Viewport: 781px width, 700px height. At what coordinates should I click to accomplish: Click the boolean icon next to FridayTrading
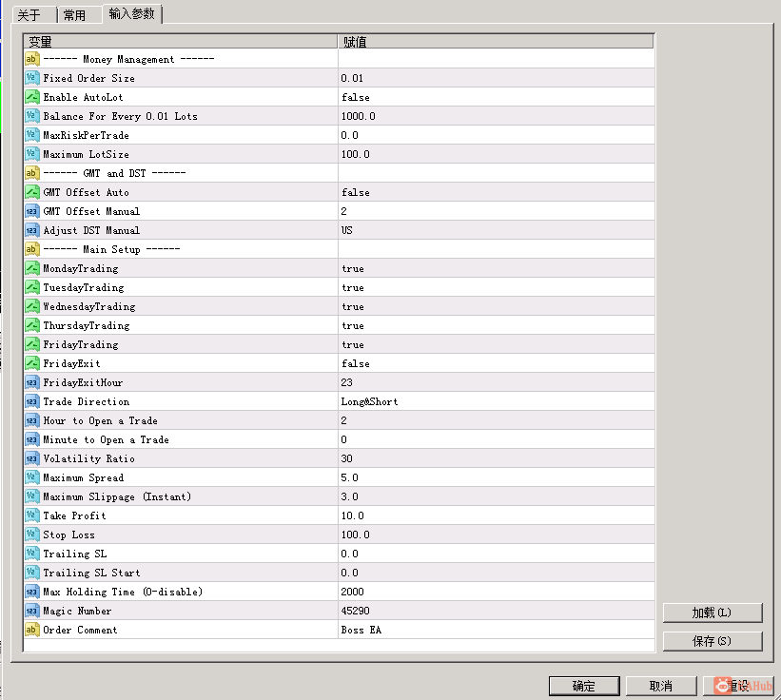click(x=32, y=344)
